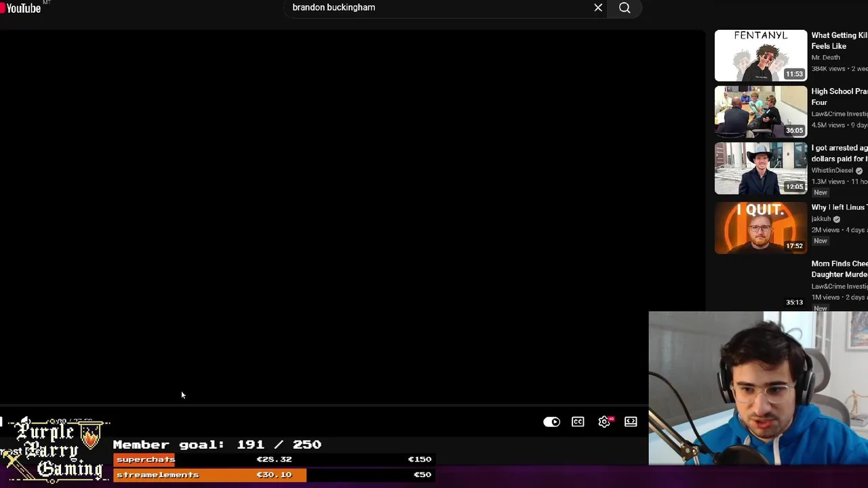Open the player settings gear

604,422
